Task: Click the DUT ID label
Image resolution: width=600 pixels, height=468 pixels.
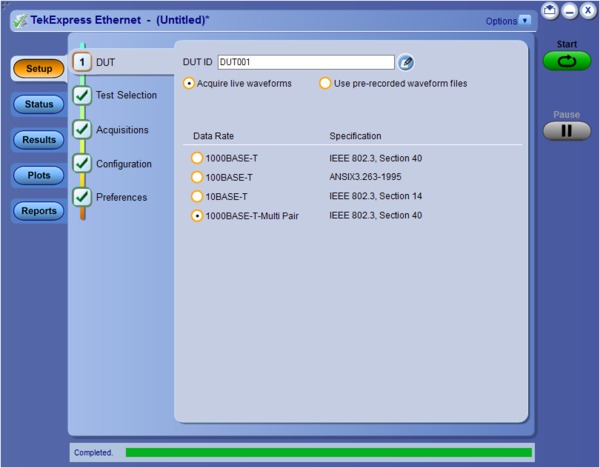Action: coord(197,62)
